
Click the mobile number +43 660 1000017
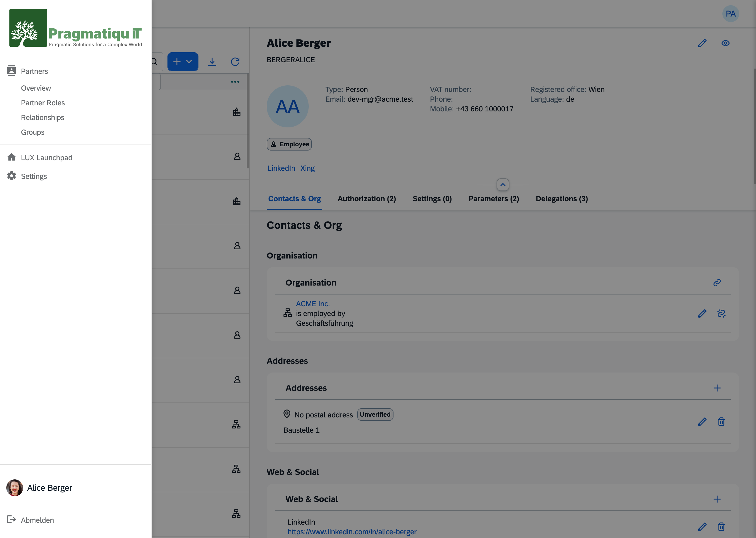[485, 109]
